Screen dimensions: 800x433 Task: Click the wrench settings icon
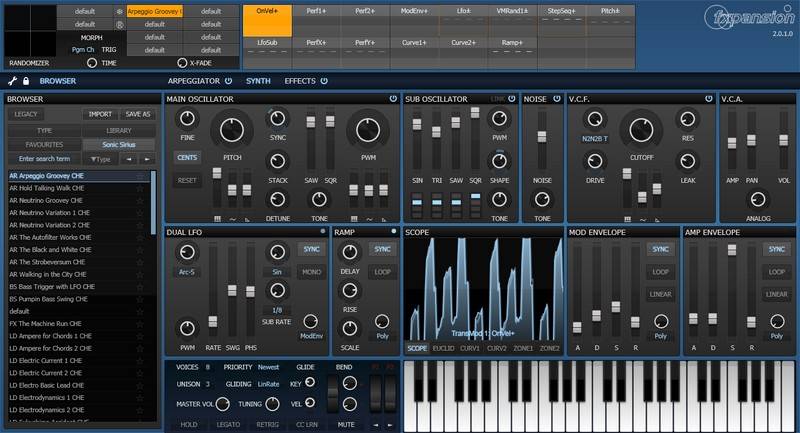pyautogui.click(x=12, y=80)
